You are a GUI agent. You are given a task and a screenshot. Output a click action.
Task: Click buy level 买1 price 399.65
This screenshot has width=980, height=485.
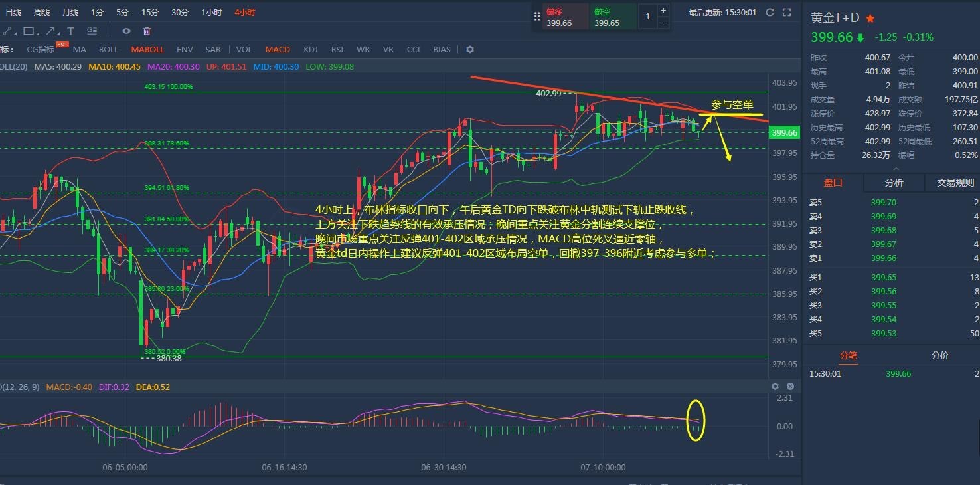pos(884,278)
